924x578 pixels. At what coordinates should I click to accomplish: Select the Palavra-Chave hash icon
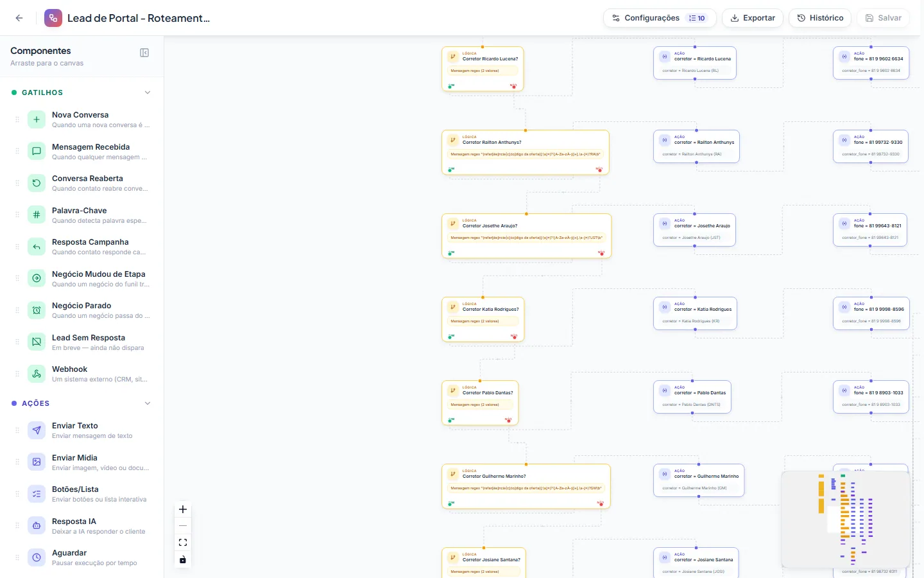click(x=37, y=215)
